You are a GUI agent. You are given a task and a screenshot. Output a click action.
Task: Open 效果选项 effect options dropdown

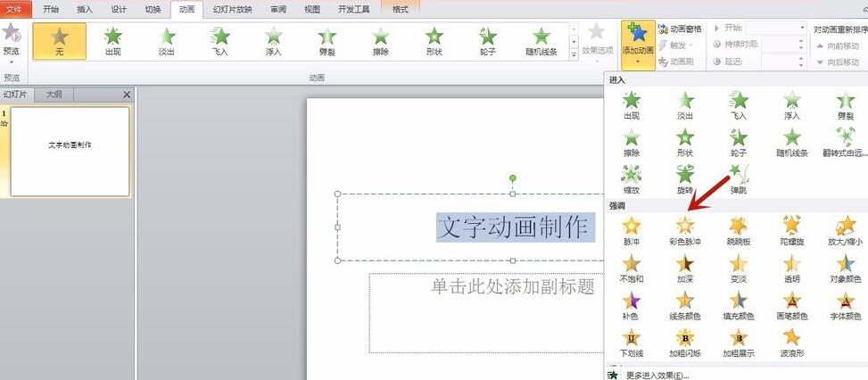[x=598, y=43]
